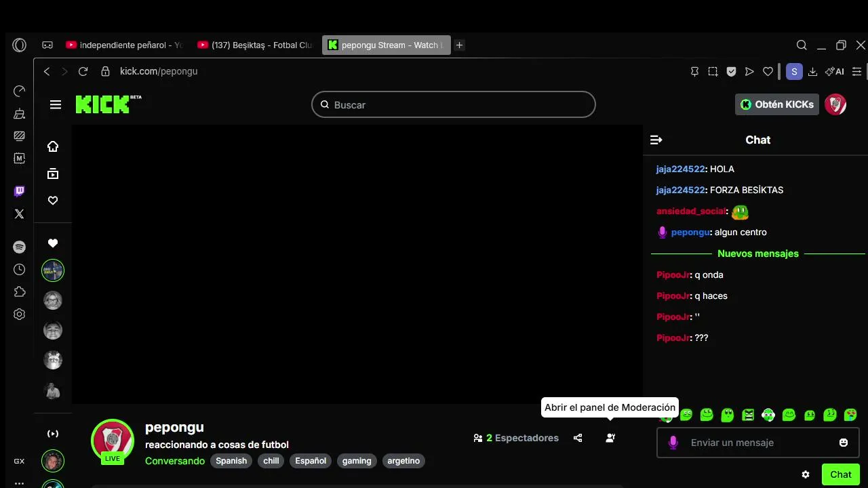Open Opera main menu logo
The height and width of the screenshot is (488, 868).
click(x=19, y=45)
